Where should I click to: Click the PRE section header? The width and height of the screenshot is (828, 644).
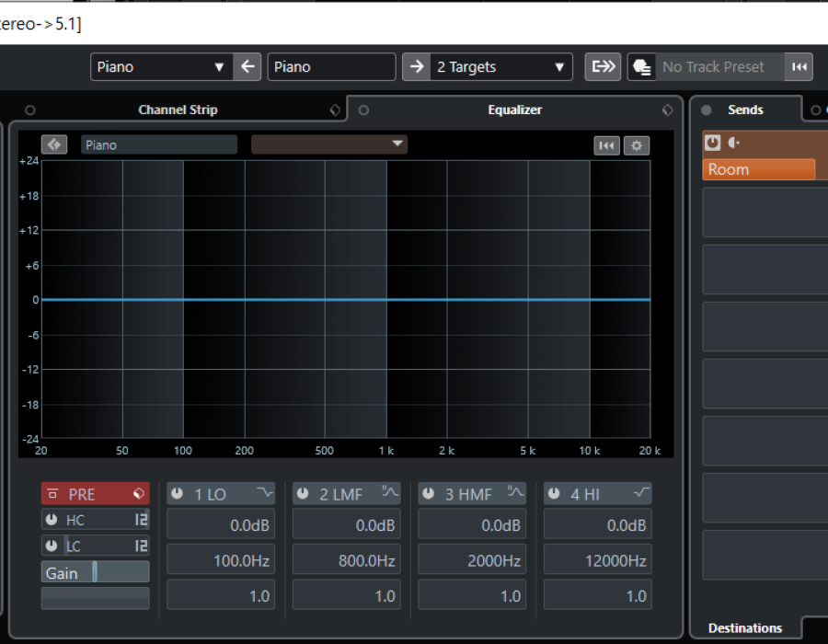click(95, 494)
